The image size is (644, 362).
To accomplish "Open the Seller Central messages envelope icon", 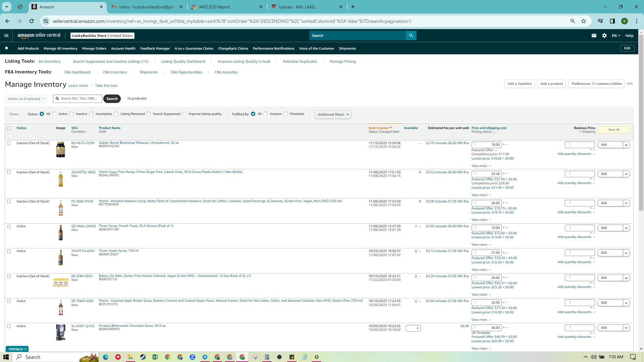I will (594, 36).
